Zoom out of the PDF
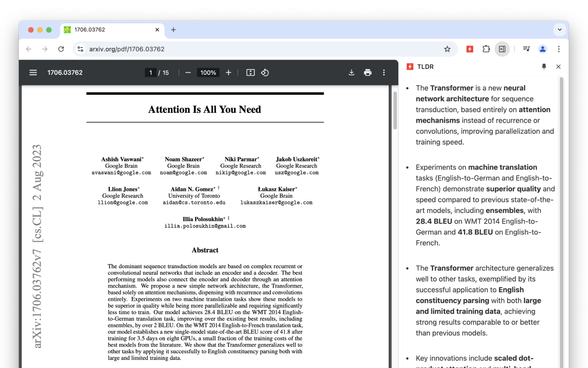 pyautogui.click(x=187, y=72)
